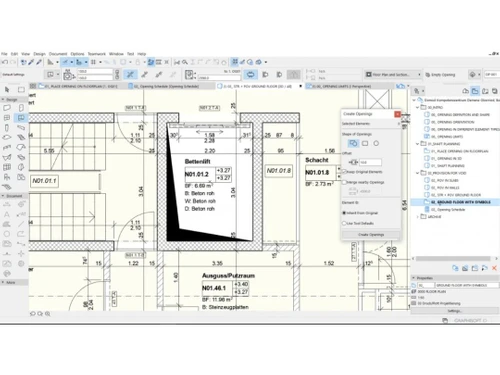
Task: Click the Undo arrow icon
Action: [5, 62]
